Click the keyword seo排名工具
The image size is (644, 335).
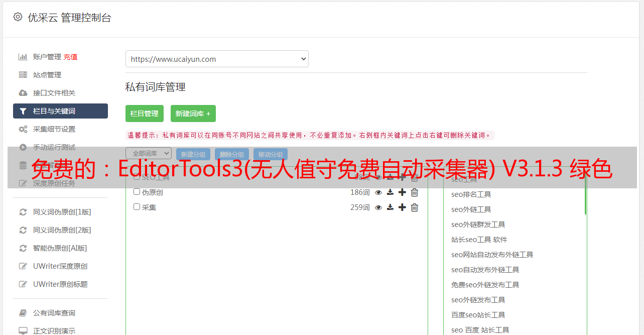click(x=471, y=194)
